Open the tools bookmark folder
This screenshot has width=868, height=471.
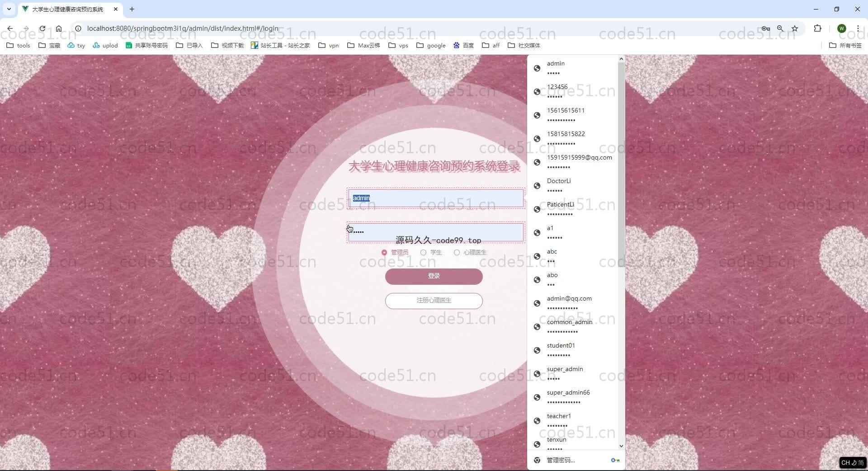tap(19, 45)
